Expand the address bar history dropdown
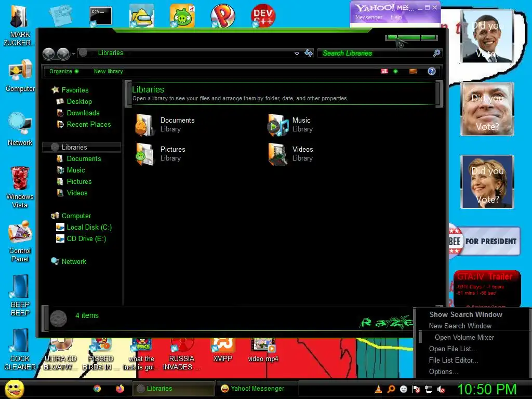The height and width of the screenshot is (399, 532). [x=297, y=54]
